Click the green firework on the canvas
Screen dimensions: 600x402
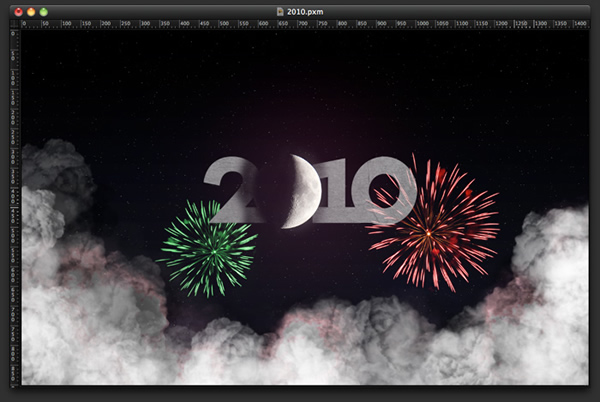tap(207, 249)
